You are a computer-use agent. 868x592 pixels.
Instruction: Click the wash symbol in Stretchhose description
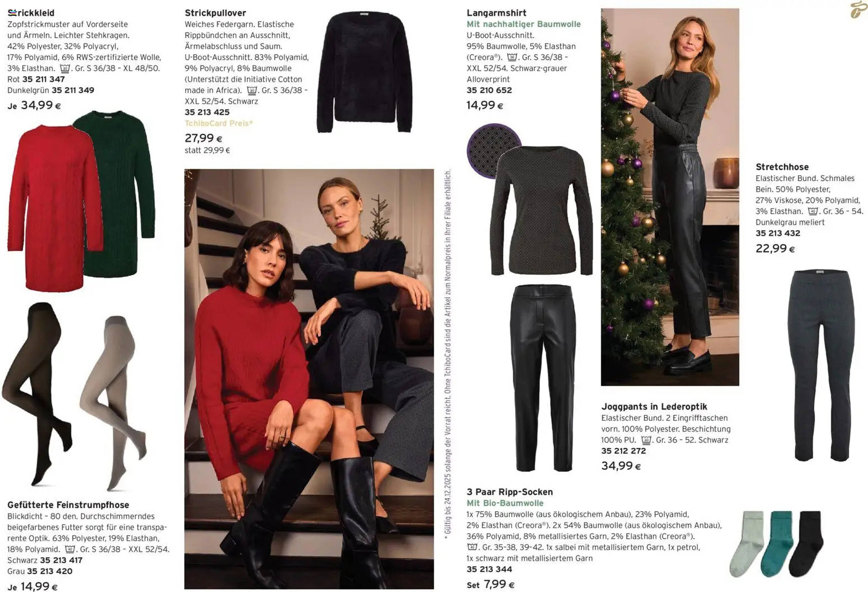tap(813, 211)
